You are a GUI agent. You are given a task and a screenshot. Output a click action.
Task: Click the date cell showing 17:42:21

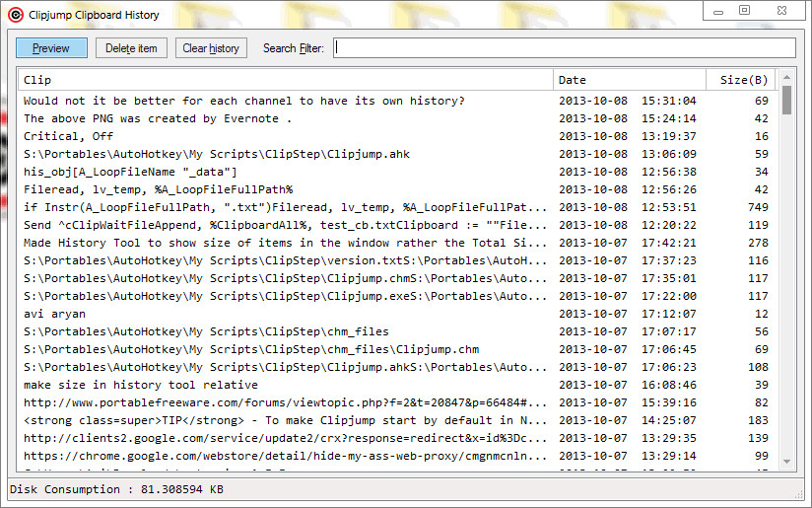(628, 243)
